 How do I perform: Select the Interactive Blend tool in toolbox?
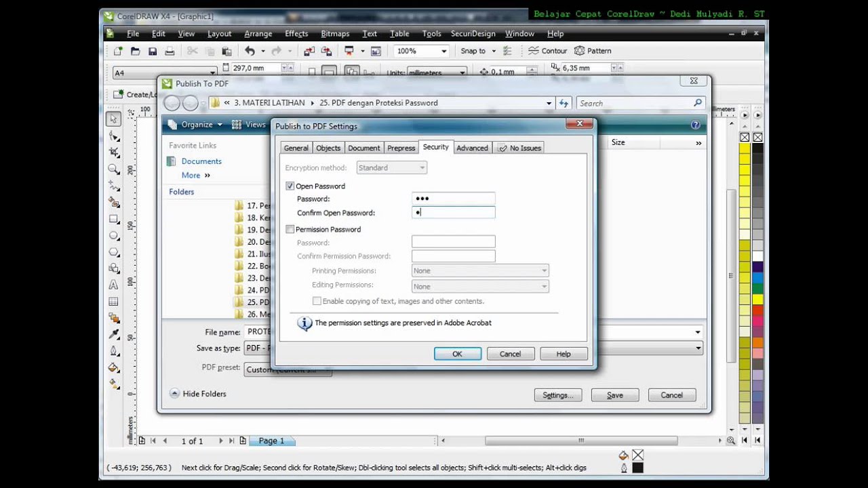click(x=114, y=318)
